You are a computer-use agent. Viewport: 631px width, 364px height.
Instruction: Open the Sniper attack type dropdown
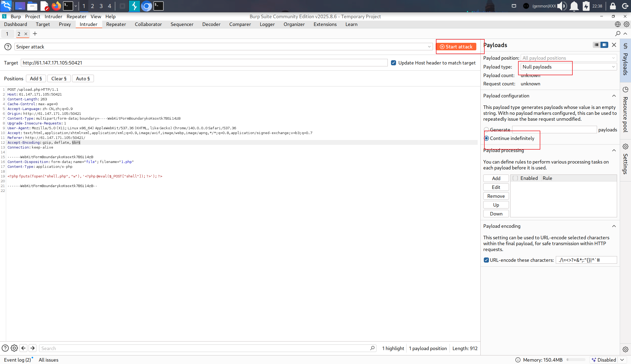click(223, 47)
